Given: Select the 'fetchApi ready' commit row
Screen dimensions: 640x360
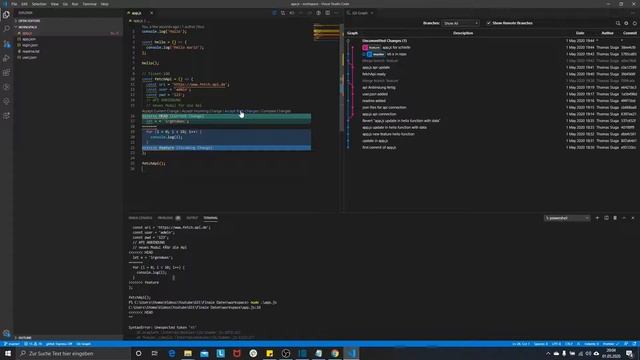Looking at the screenshot, I should [492, 74].
